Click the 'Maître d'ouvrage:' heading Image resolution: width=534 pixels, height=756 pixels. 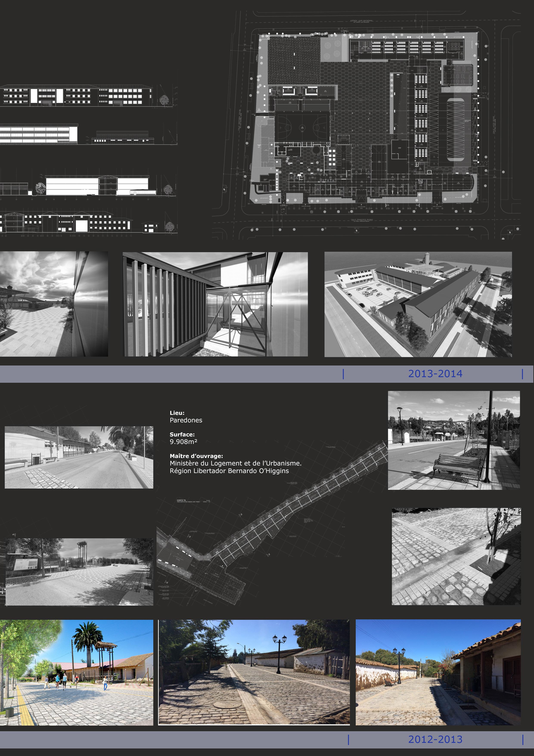tap(196, 456)
